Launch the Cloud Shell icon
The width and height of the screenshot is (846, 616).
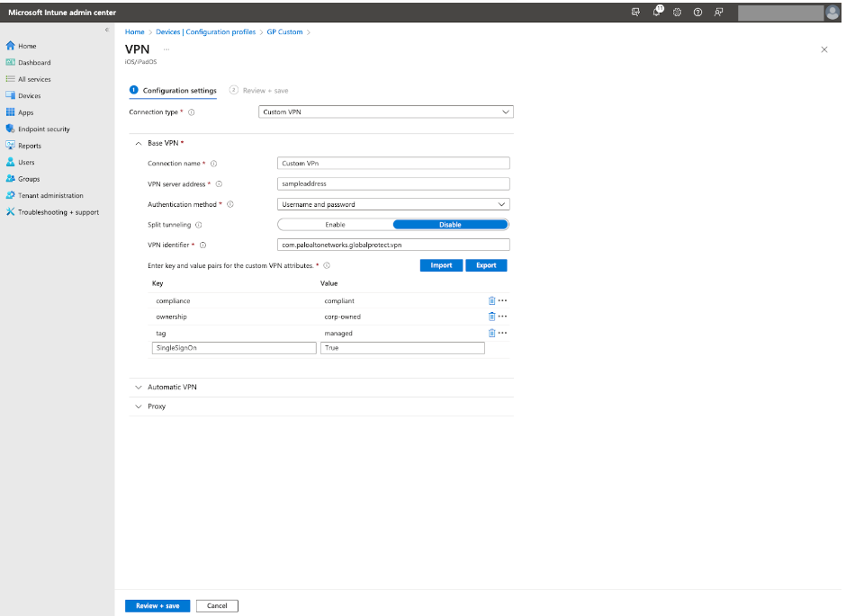click(x=635, y=12)
